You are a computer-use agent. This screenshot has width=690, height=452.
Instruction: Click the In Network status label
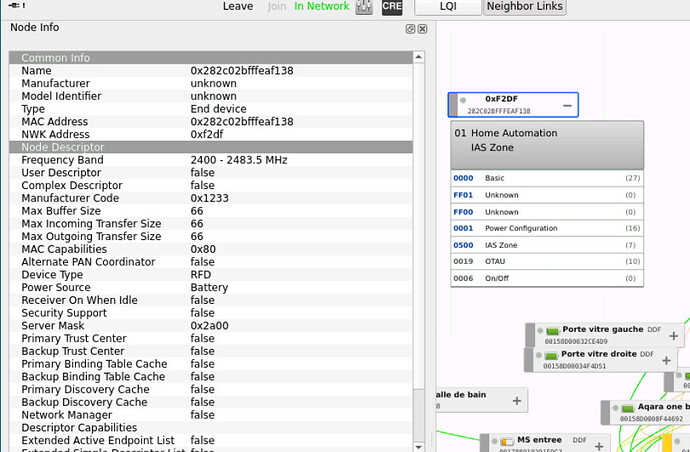(x=322, y=6)
